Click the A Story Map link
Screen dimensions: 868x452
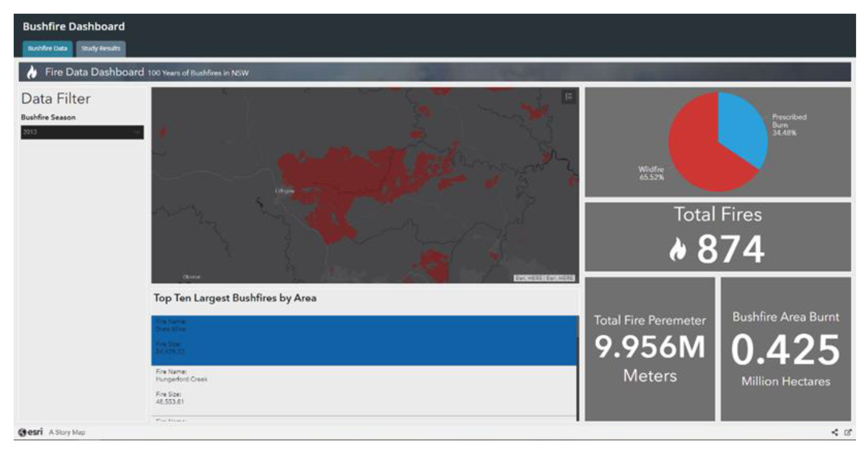click(67, 432)
